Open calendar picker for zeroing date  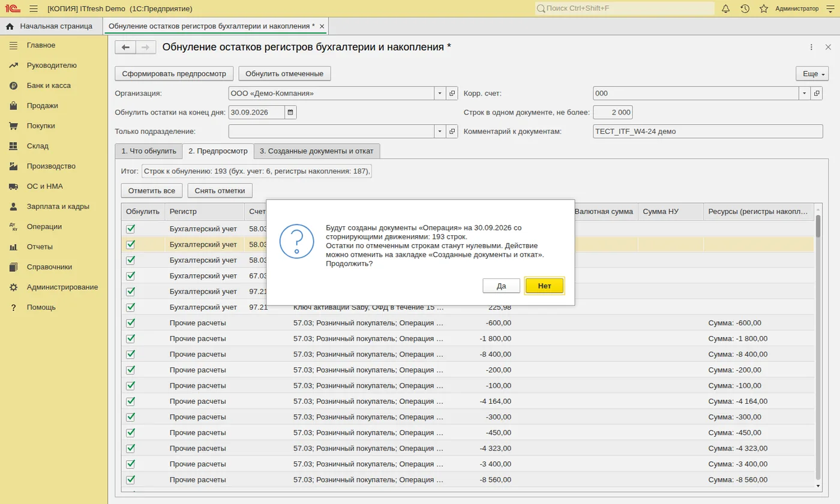click(x=290, y=112)
